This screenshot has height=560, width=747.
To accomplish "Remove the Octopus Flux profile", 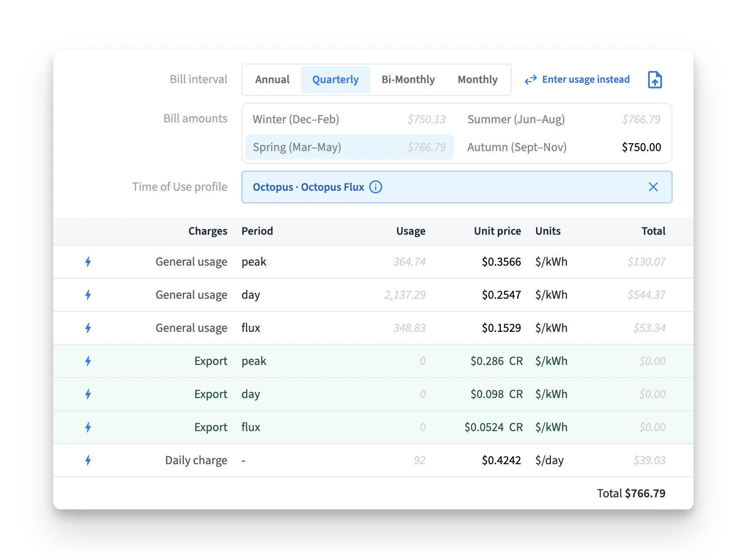I will tap(653, 187).
